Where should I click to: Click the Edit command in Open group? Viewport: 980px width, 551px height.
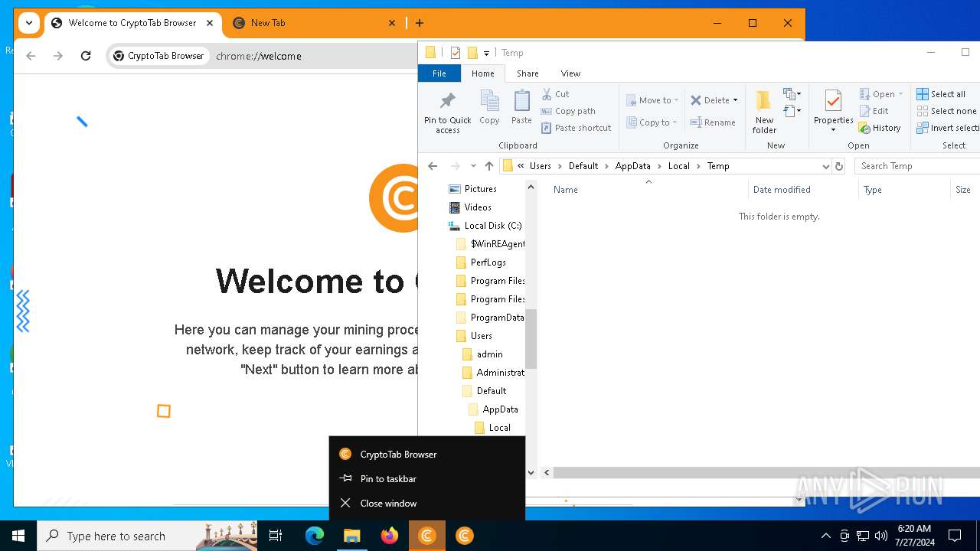(x=874, y=111)
